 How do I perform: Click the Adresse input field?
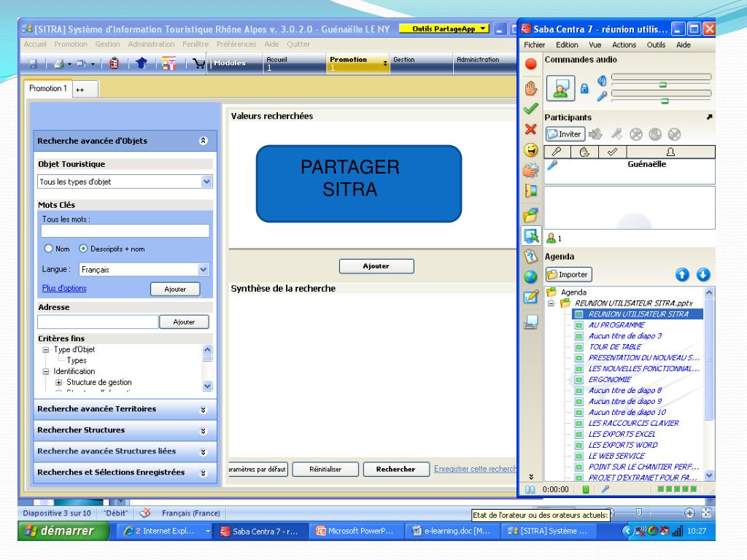point(98,322)
